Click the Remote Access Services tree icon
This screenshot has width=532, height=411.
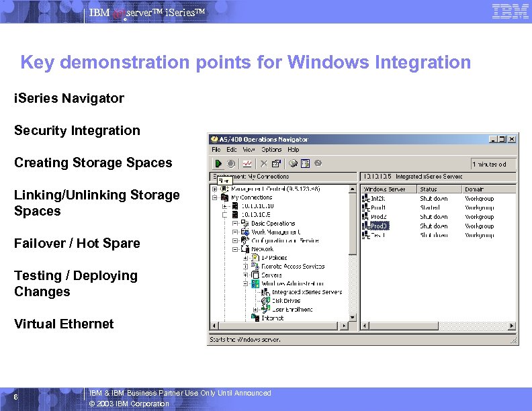[x=255, y=266]
